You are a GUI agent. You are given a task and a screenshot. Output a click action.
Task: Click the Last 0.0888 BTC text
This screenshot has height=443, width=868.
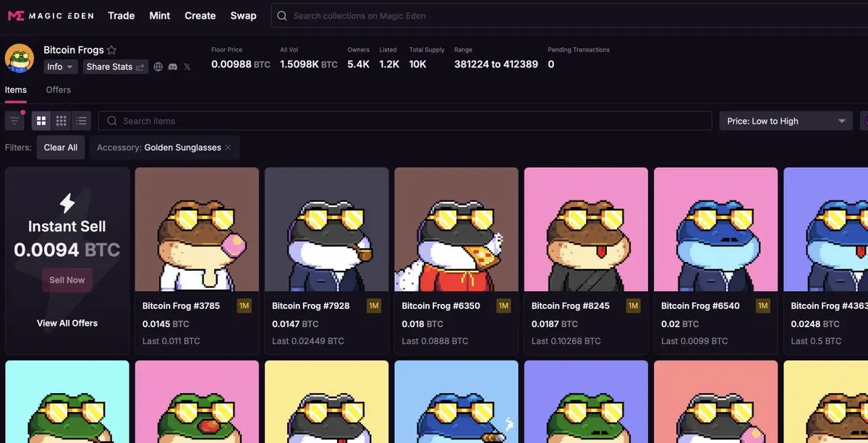pos(435,341)
